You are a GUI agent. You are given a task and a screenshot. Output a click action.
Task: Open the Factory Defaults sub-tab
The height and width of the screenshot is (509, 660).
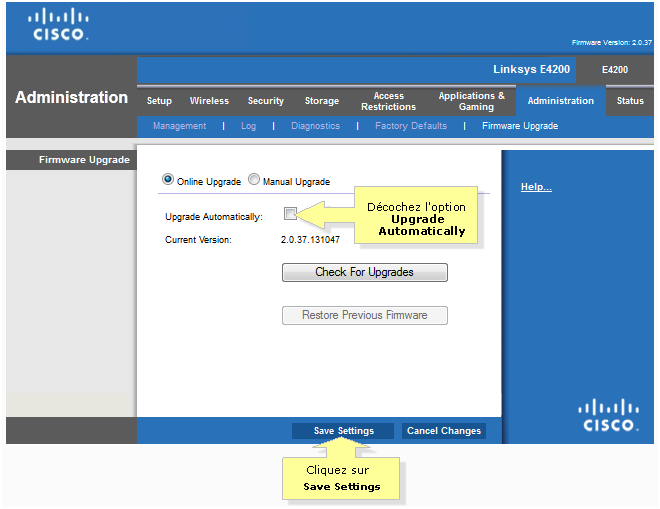pos(411,126)
